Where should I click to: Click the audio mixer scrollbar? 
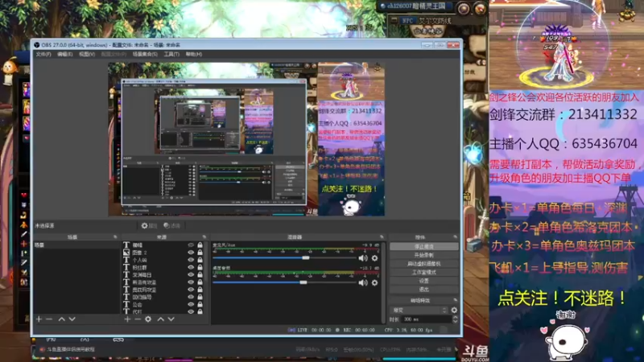coord(384,282)
